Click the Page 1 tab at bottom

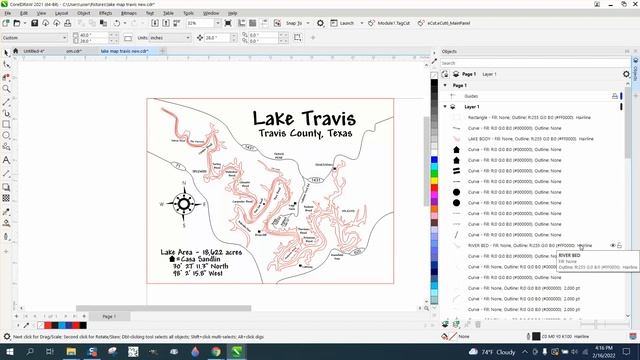click(x=109, y=316)
